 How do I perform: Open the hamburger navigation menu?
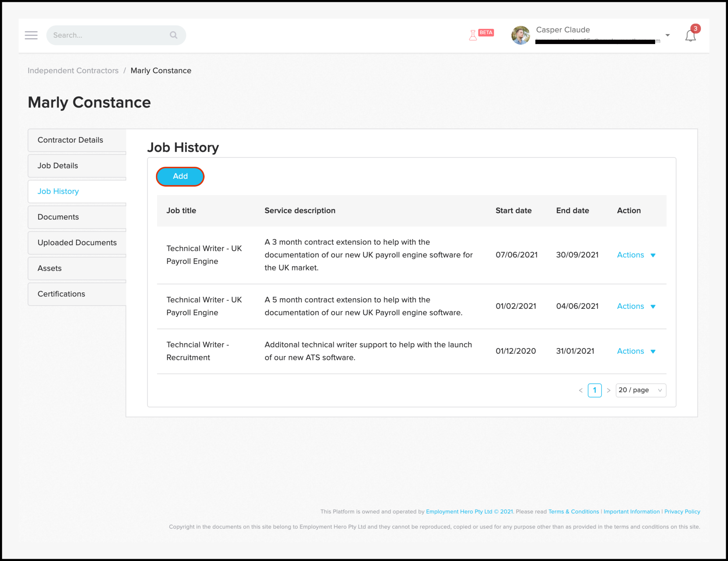click(x=31, y=35)
